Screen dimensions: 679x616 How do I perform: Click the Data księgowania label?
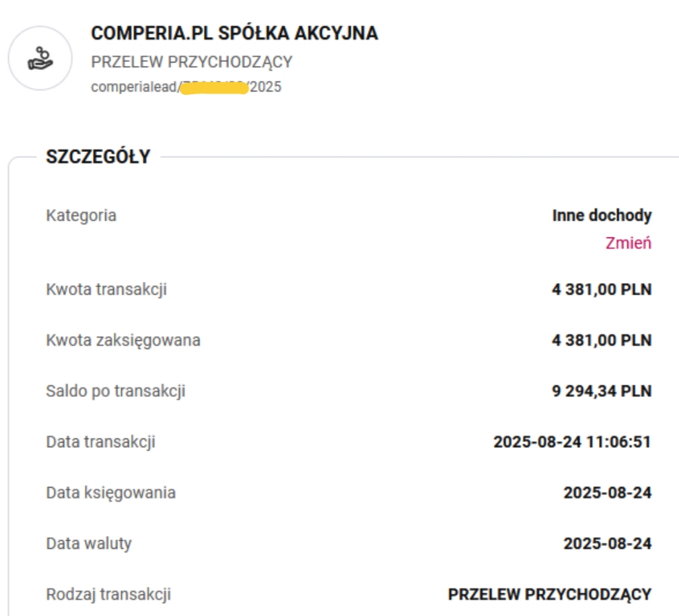[111, 492]
